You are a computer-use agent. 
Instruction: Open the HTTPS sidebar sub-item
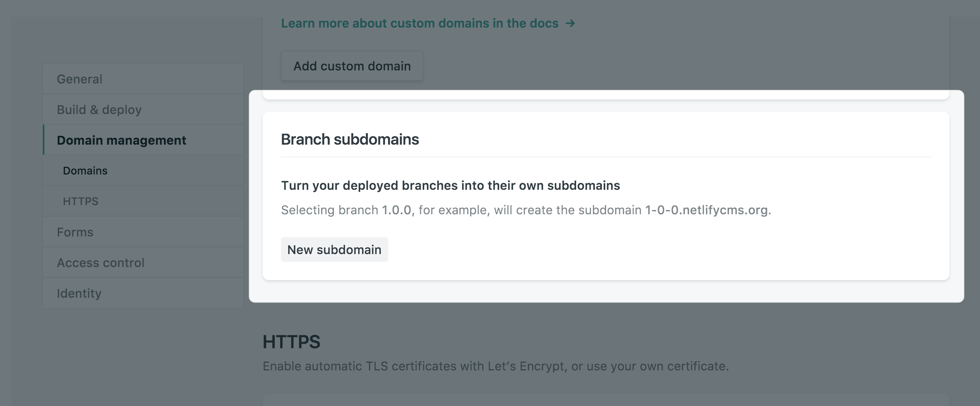point(80,201)
